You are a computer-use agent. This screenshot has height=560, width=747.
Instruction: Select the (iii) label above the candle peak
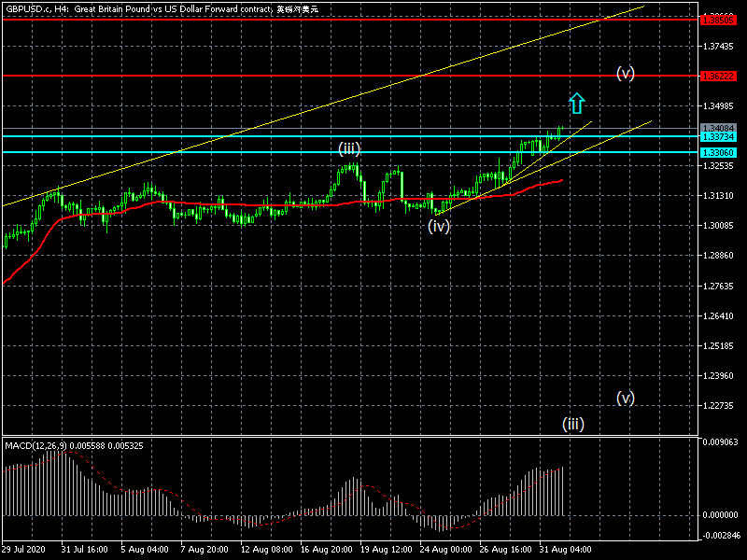(349, 148)
